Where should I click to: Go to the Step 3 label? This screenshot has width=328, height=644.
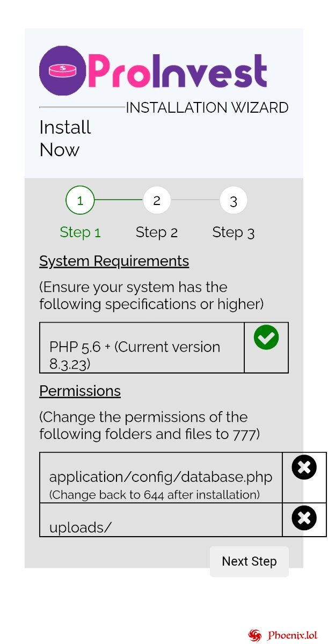point(234,232)
